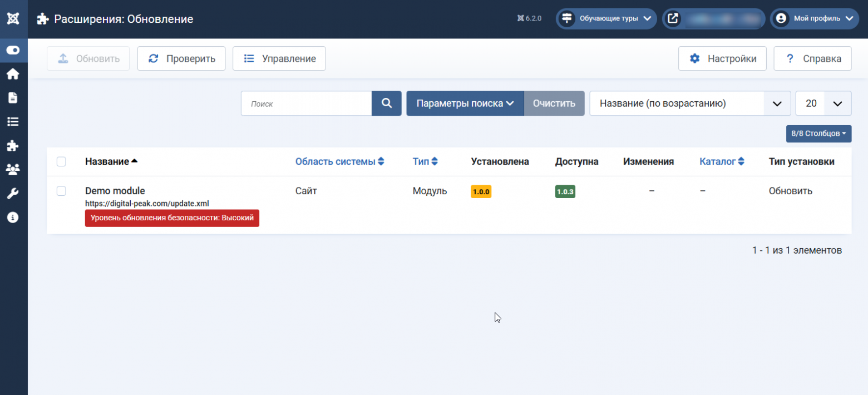Click the Обновить install type cell
Viewport: 868px width, 395px height.
pos(791,191)
